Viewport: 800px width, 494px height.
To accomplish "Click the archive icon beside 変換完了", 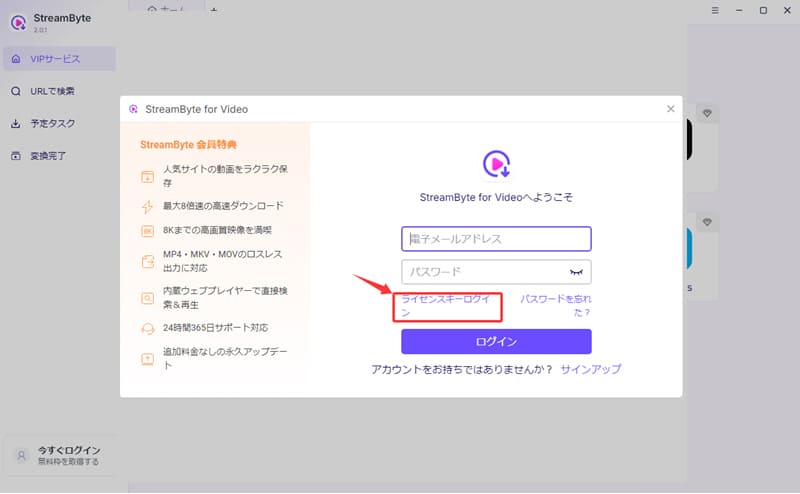I will point(16,156).
